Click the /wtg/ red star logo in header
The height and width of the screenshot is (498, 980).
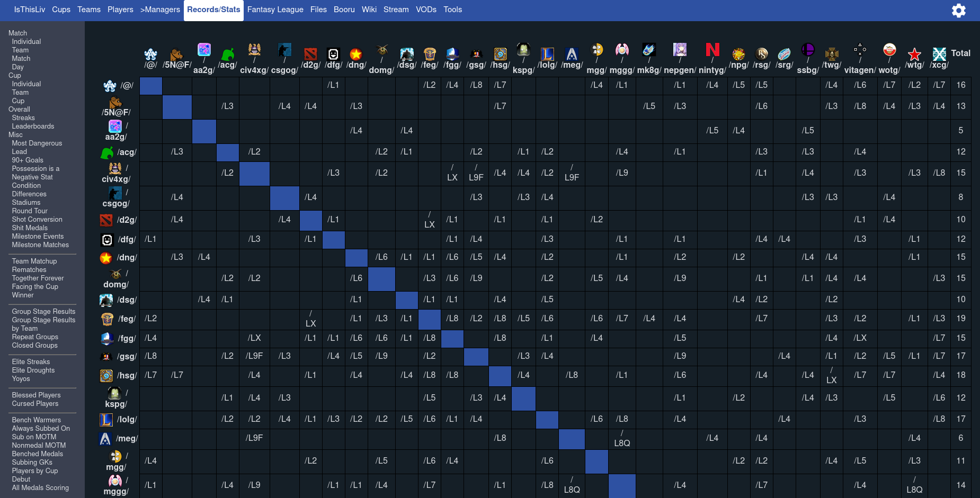pos(914,54)
